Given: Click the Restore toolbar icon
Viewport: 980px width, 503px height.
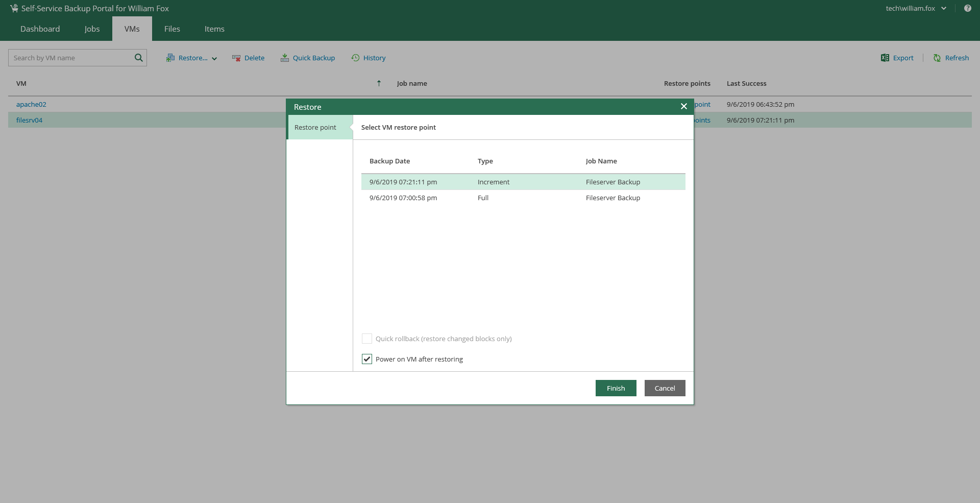Looking at the screenshot, I should pyautogui.click(x=170, y=58).
